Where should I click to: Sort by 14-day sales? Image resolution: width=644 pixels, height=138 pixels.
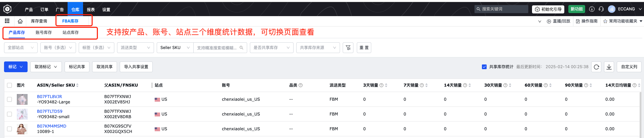469,85
